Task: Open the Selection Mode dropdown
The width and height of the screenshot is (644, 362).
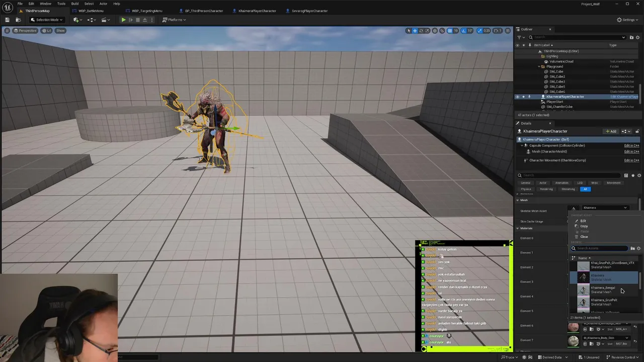Action: point(46,20)
